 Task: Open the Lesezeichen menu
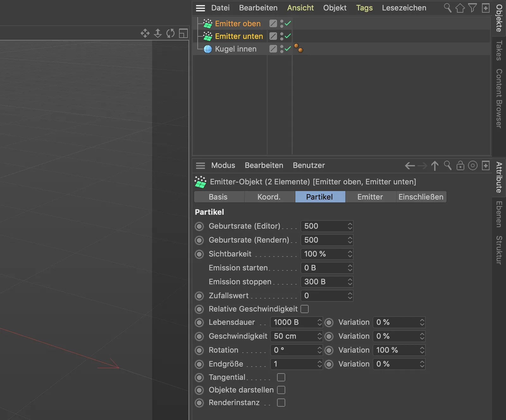(x=404, y=8)
